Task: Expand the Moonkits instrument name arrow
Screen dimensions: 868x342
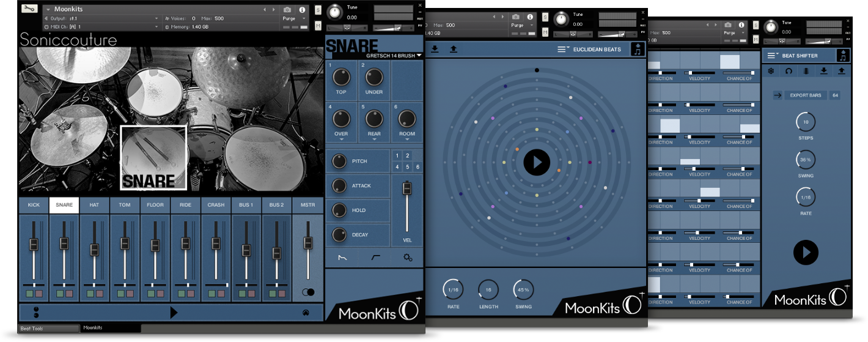Action: tap(48, 10)
